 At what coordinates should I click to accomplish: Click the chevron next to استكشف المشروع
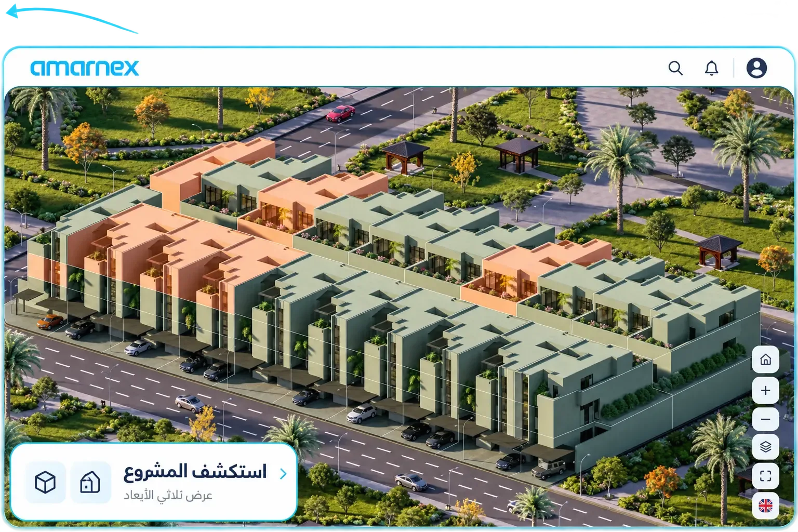[x=283, y=474]
